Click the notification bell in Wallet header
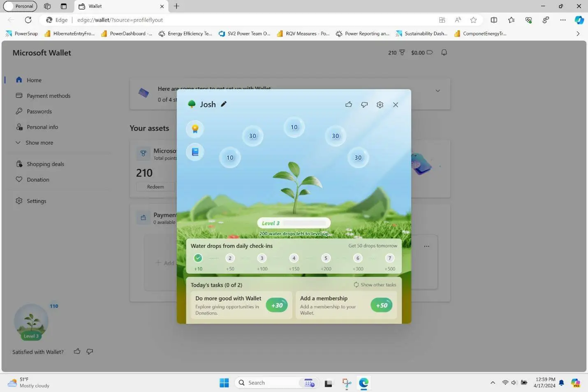588x392 pixels. (444, 53)
